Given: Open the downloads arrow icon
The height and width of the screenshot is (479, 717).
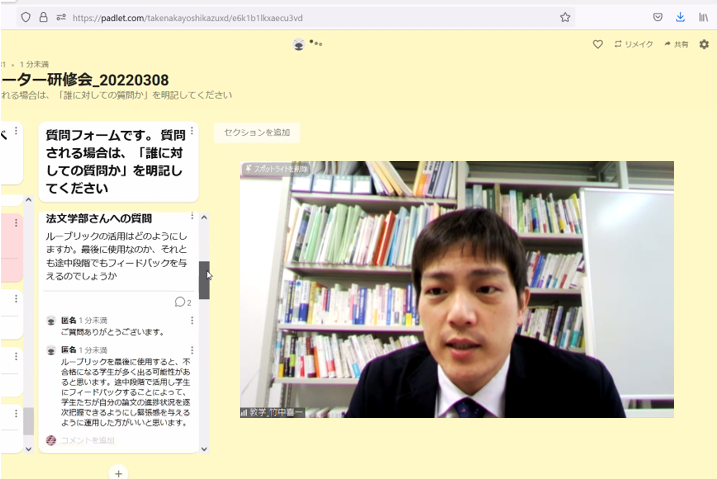Looking at the screenshot, I should pyautogui.click(x=680, y=17).
